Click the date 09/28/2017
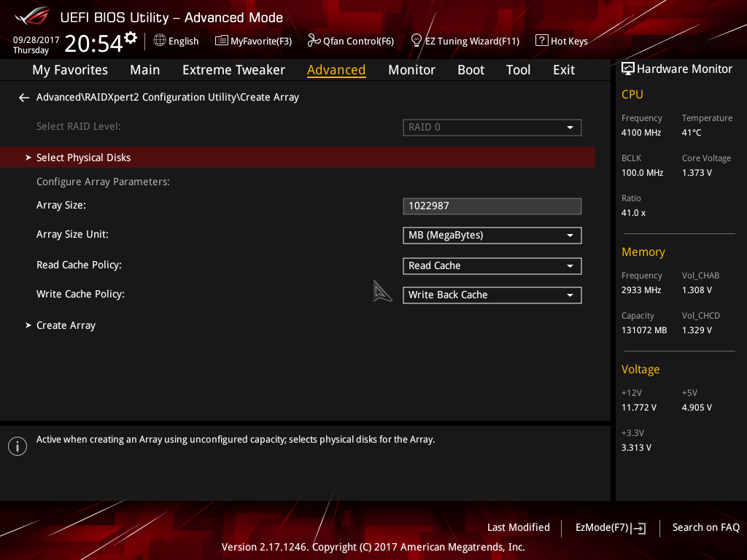The width and height of the screenshot is (747, 560). (x=36, y=40)
